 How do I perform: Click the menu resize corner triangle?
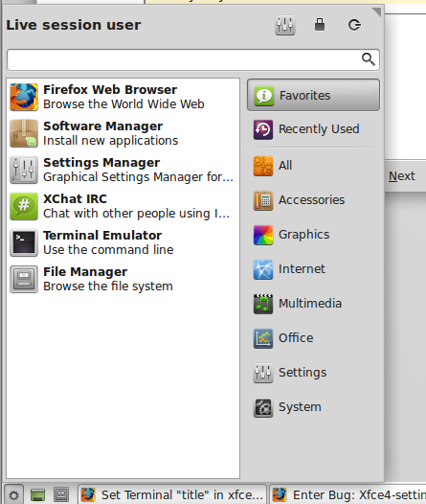click(376, 12)
